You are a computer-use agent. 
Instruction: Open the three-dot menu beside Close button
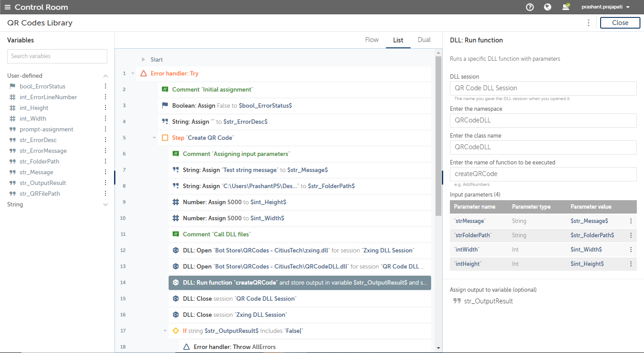(588, 23)
